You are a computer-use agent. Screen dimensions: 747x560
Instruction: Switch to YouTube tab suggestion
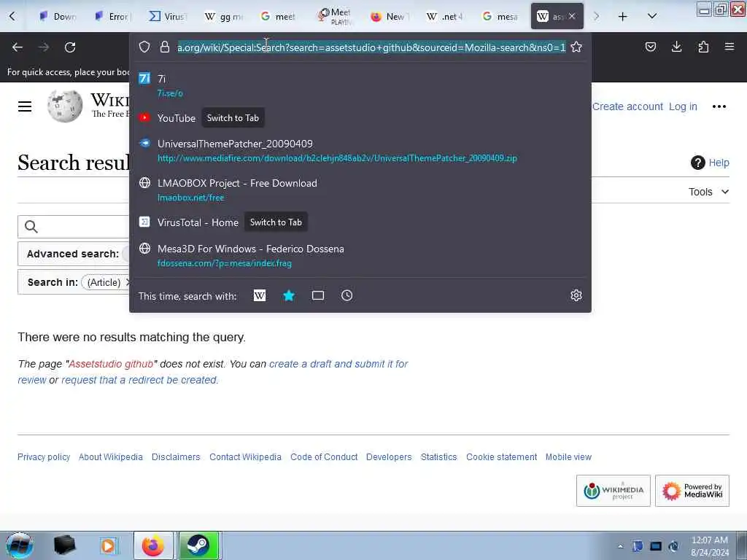pos(360,118)
